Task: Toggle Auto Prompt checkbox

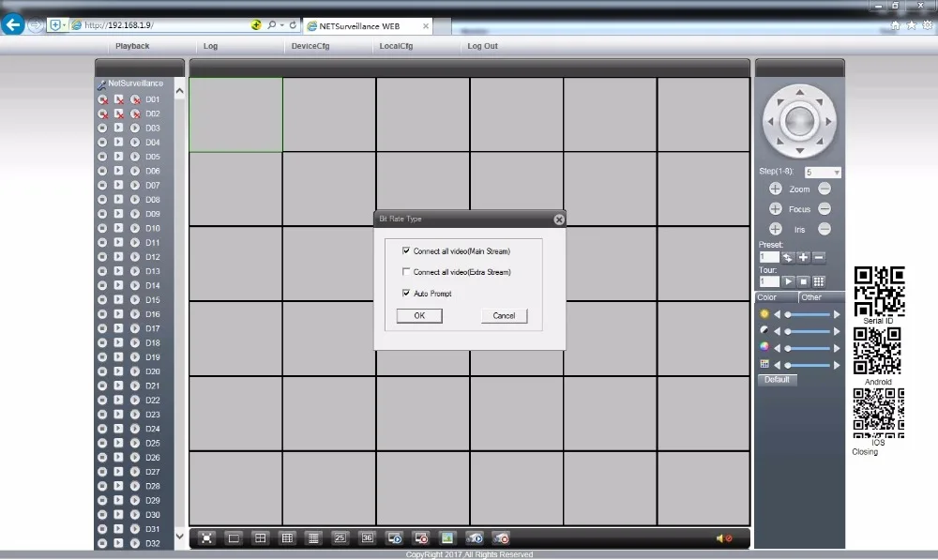Action: pyautogui.click(x=406, y=294)
